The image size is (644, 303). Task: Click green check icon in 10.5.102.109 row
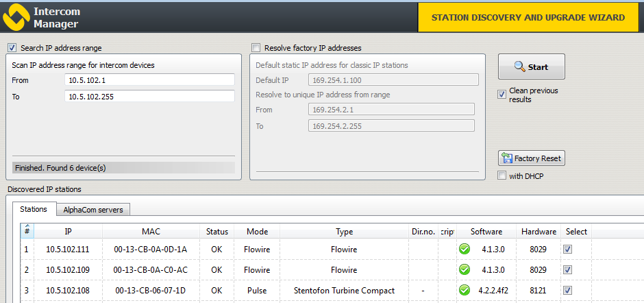(465, 269)
